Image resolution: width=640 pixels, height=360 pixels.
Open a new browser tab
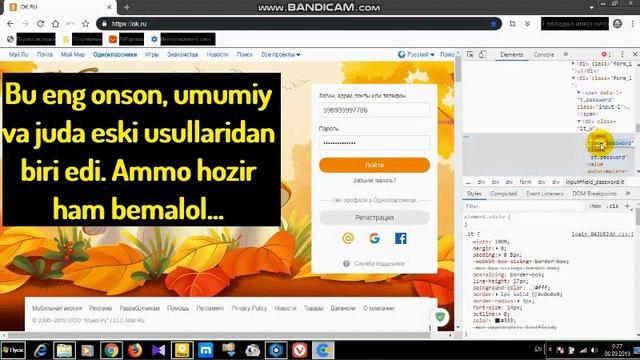(x=127, y=7)
